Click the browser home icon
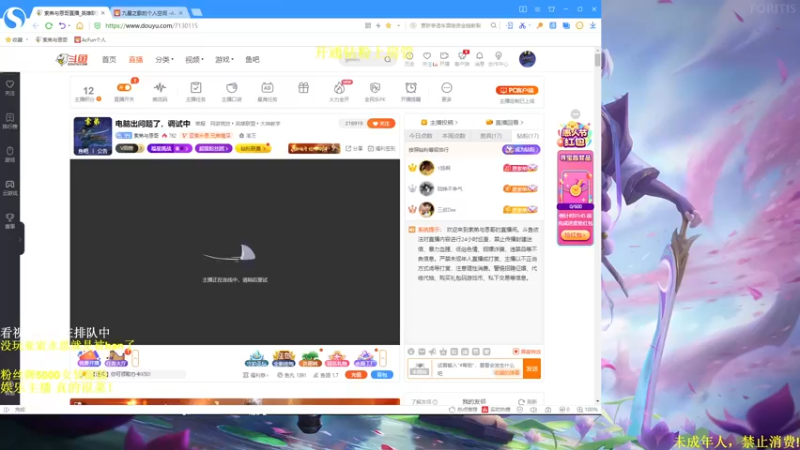 point(80,26)
